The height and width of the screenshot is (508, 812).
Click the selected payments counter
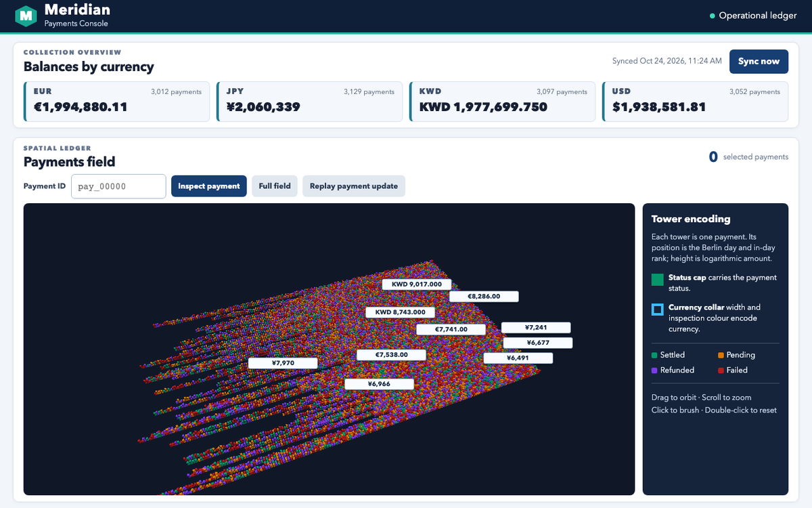pyautogui.click(x=748, y=157)
